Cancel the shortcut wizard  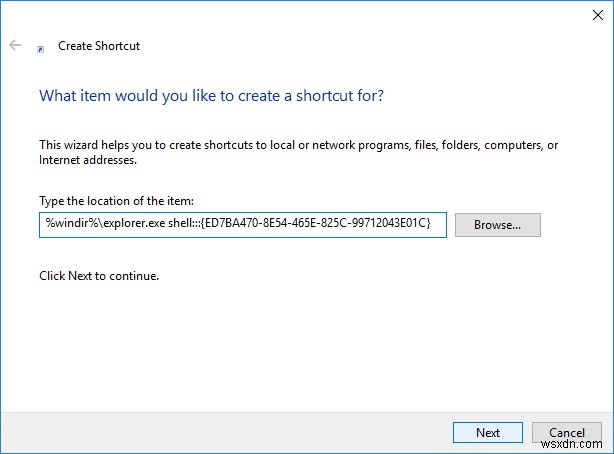[x=567, y=432]
